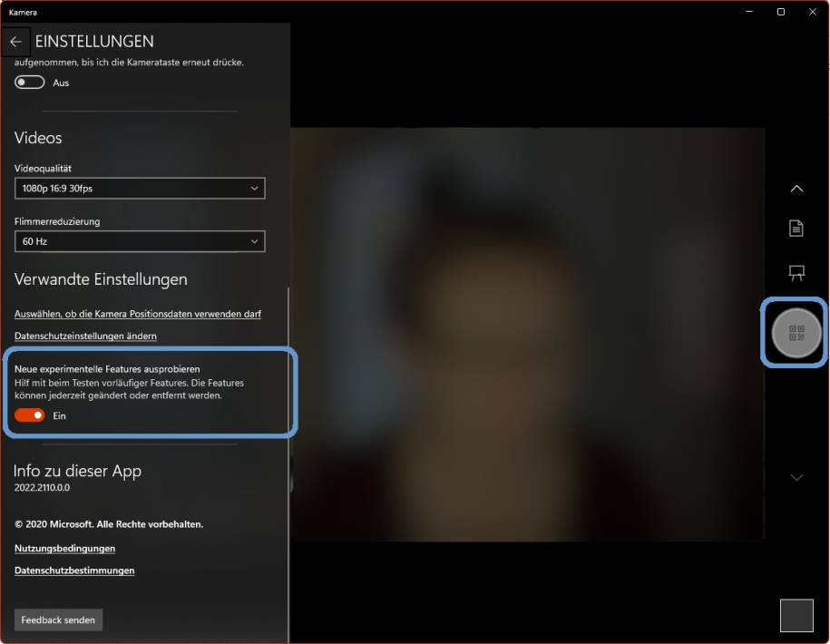
Task: Click the 'Videos' section heading
Action: pos(38,138)
